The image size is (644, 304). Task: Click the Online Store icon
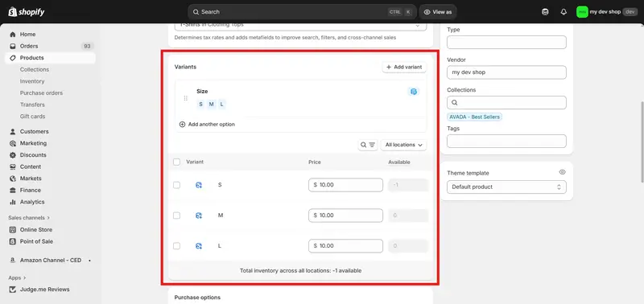13,230
